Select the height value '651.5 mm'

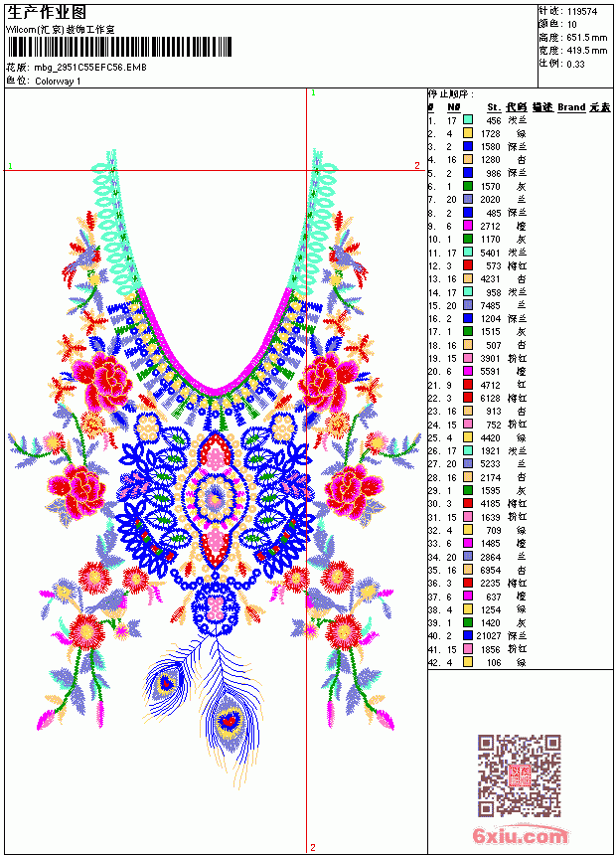pyautogui.click(x=586, y=38)
